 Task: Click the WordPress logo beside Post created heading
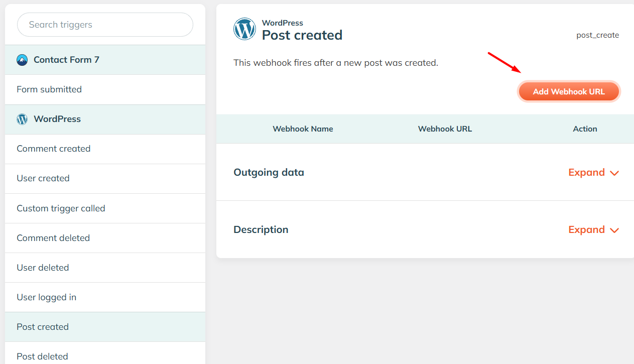tap(244, 29)
